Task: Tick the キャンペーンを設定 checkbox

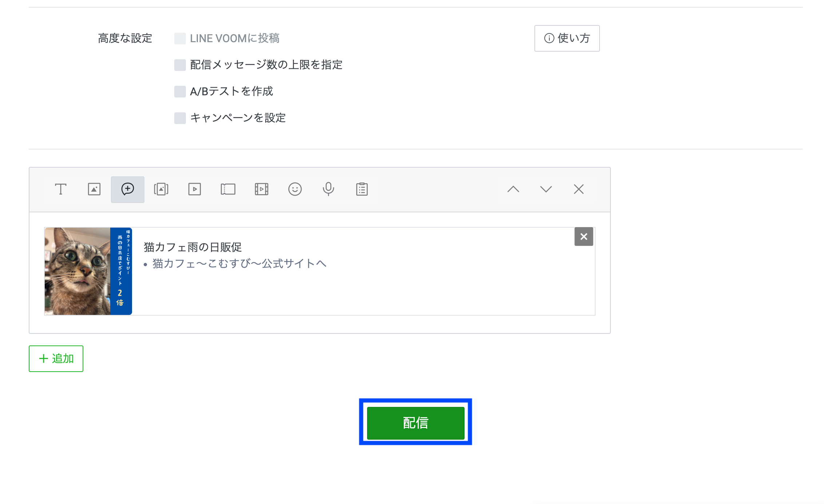Action: [x=180, y=118]
